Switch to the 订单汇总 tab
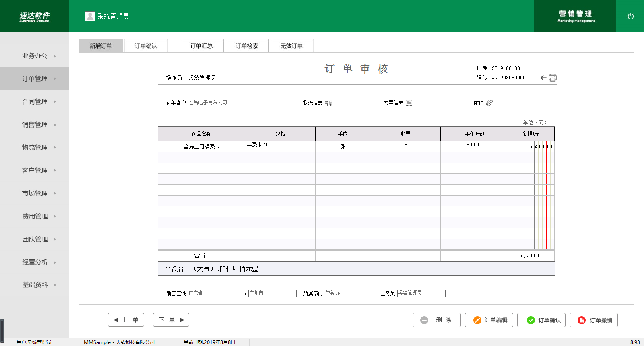The width and height of the screenshot is (644, 346). [x=202, y=46]
